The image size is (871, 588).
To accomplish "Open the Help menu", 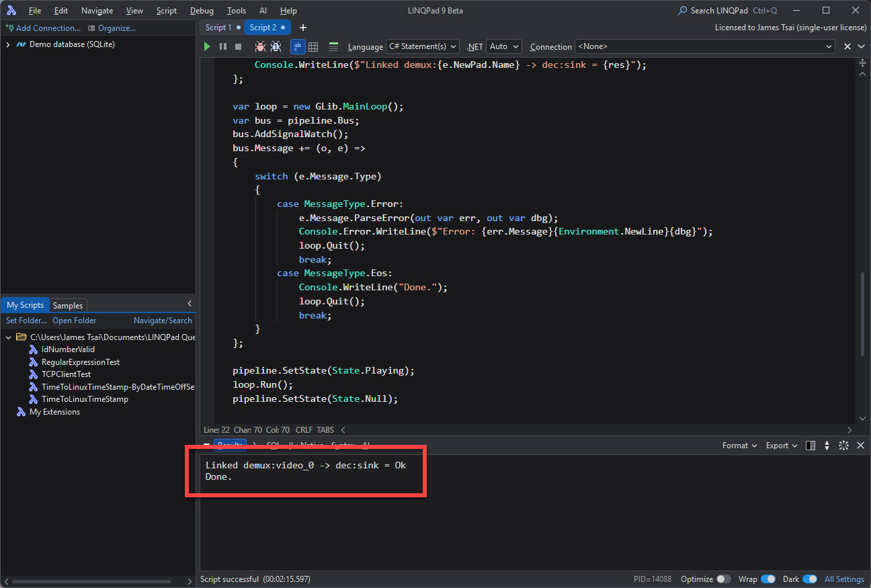I will pyautogui.click(x=288, y=11).
